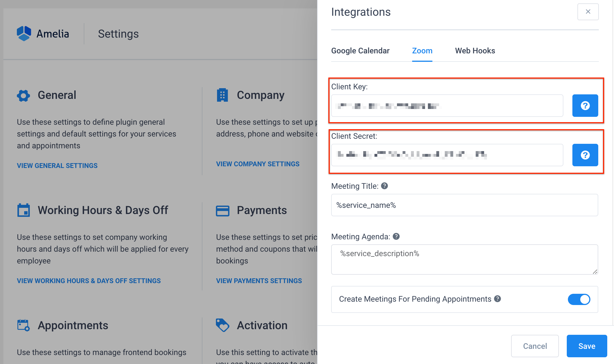Switch to the Web Hooks tab
The width and height of the screenshot is (614, 364).
coord(475,51)
